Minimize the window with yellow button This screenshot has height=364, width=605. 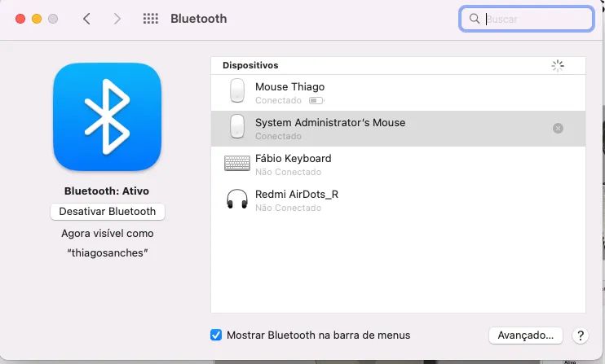[x=37, y=19]
